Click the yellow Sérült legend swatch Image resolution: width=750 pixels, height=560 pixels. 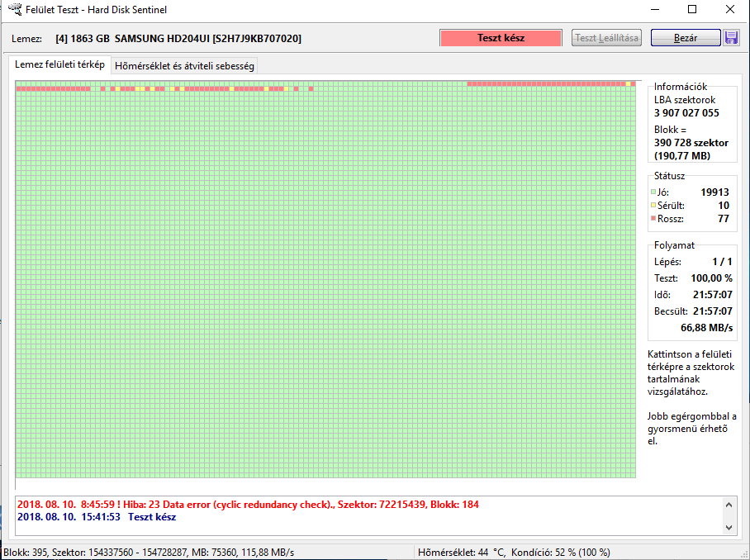click(653, 205)
